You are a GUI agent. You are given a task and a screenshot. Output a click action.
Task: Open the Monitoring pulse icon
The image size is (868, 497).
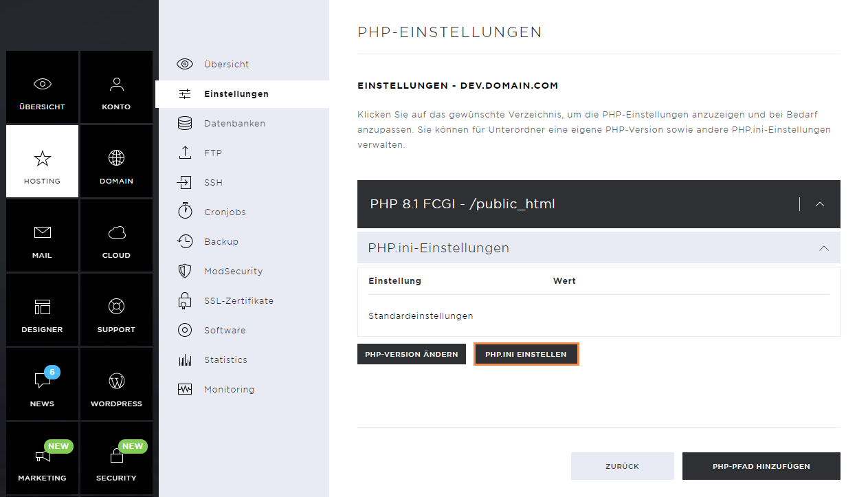pyautogui.click(x=185, y=389)
